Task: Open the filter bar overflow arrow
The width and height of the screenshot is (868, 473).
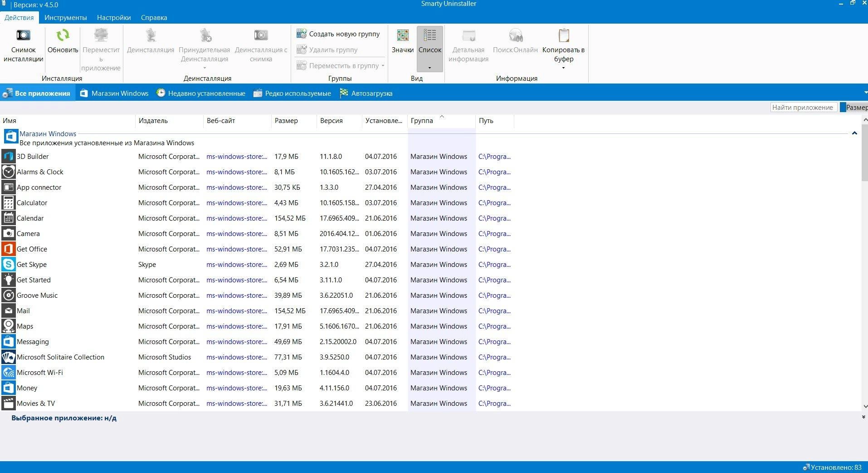Action: coord(865,93)
